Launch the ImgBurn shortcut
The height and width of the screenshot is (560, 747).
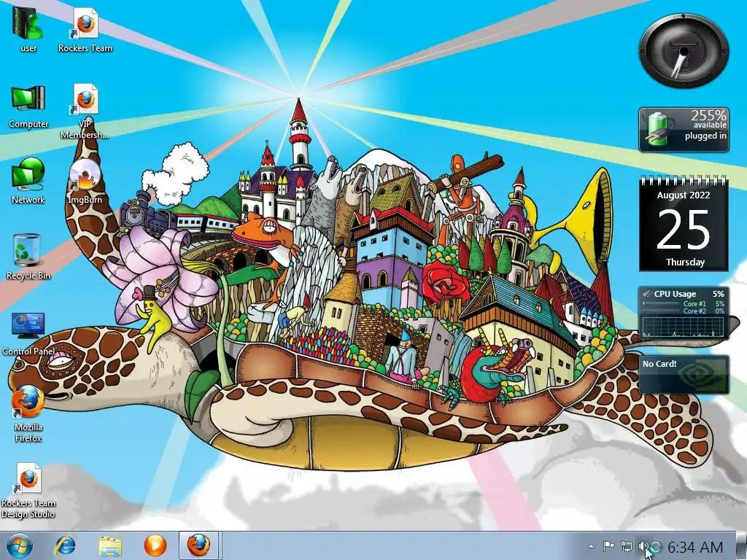(85, 181)
